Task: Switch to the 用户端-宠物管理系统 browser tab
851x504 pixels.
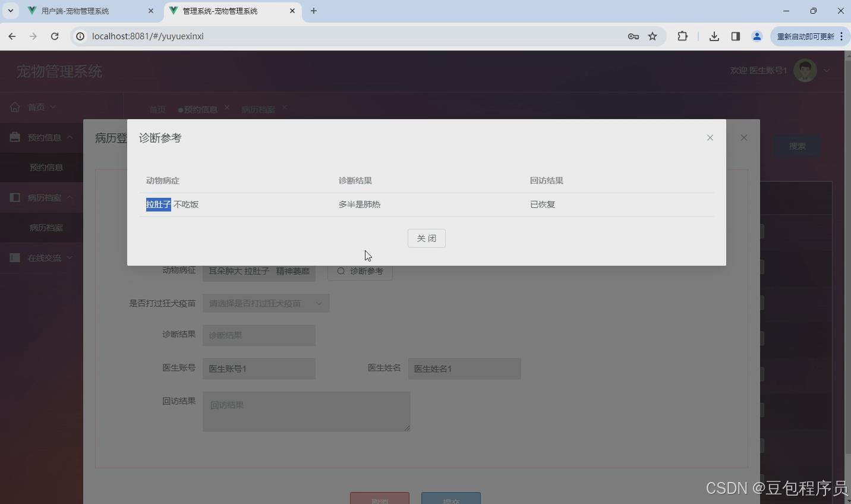Action: pos(77,11)
